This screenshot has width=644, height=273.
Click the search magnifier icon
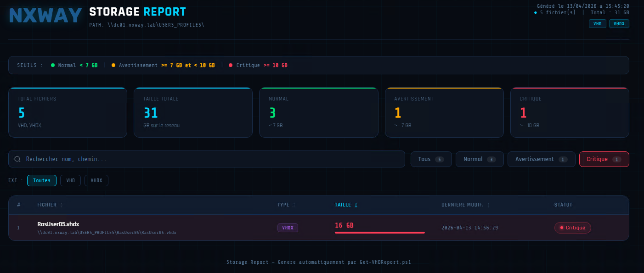(17, 159)
